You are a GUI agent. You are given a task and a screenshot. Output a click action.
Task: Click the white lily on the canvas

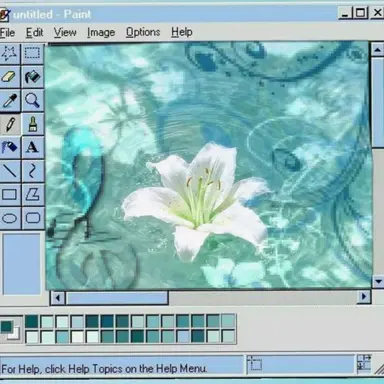pos(197,203)
